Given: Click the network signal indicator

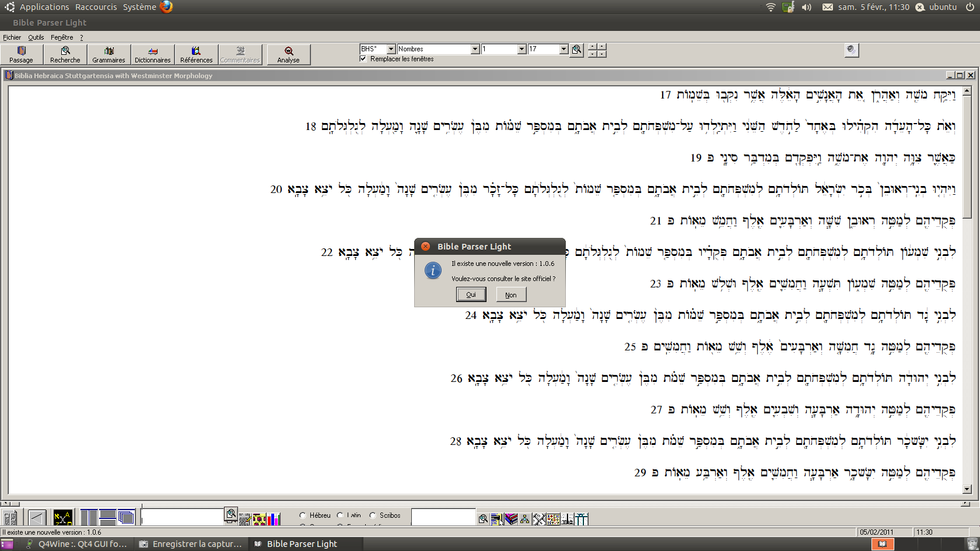Looking at the screenshot, I should click(x=771, y=7).
